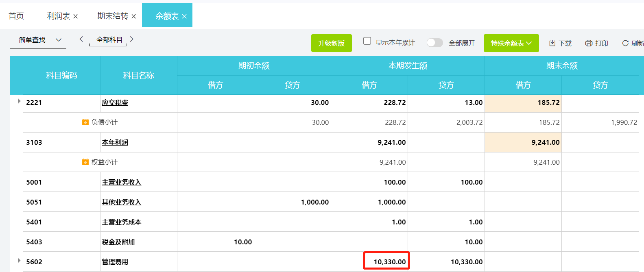Switch to the 利润表 tab

(x=58, y=16)
